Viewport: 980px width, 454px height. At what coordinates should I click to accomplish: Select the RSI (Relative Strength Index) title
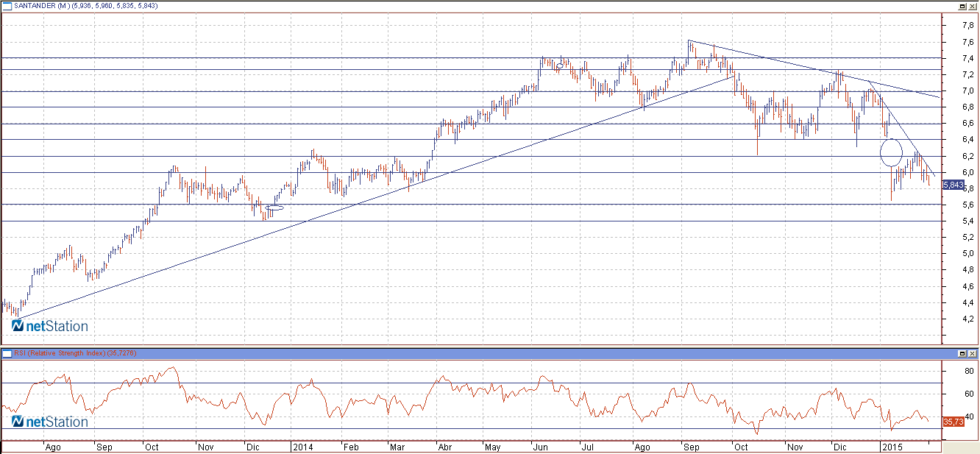(x=75, y=353)
